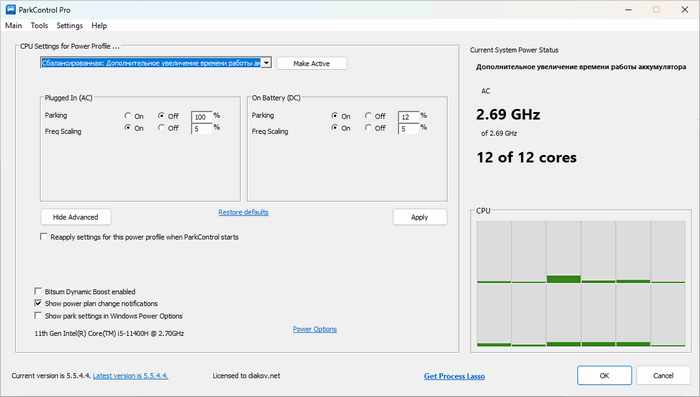Check Show park settings in Windows Power Options

coord(38,316)
